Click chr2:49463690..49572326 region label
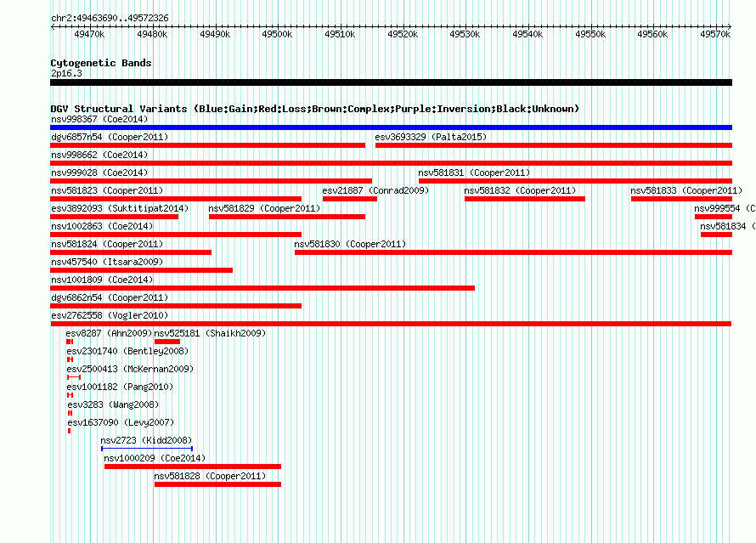 110,18
